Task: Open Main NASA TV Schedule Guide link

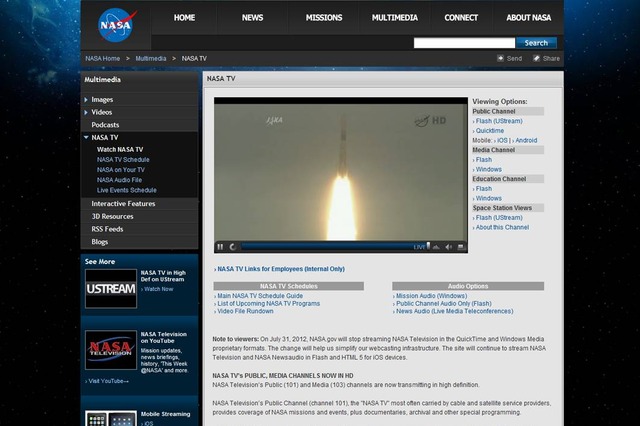Action: click(260, 296)
